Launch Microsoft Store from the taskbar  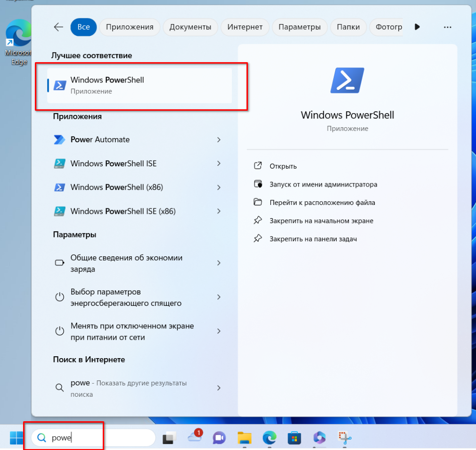tap(294, 438)
